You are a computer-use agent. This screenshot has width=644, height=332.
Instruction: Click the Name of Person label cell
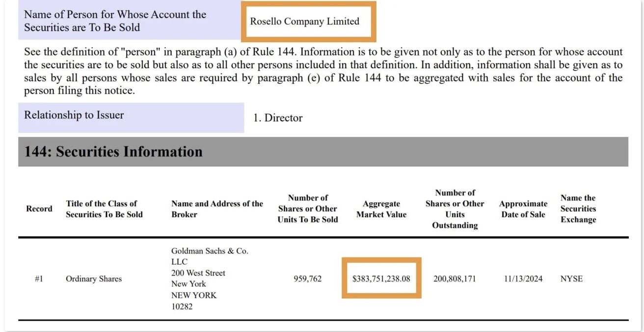pyautogui.click(x=115, y=21)
